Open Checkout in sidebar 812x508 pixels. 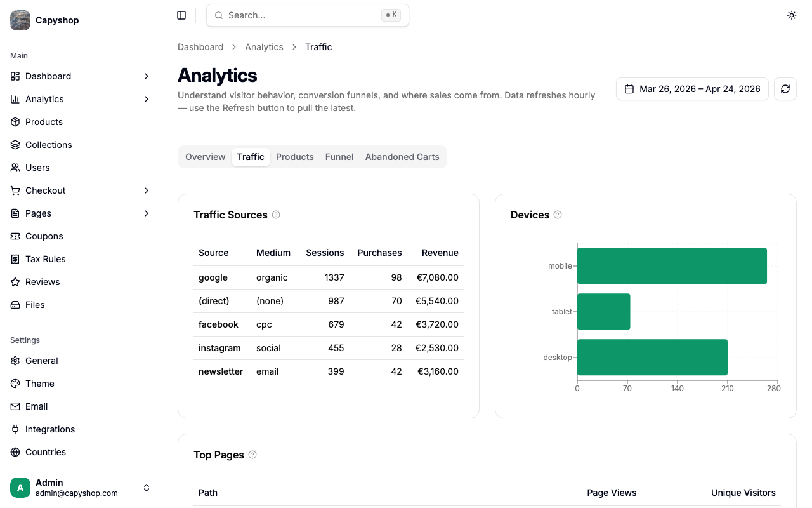tap(81, 190)
